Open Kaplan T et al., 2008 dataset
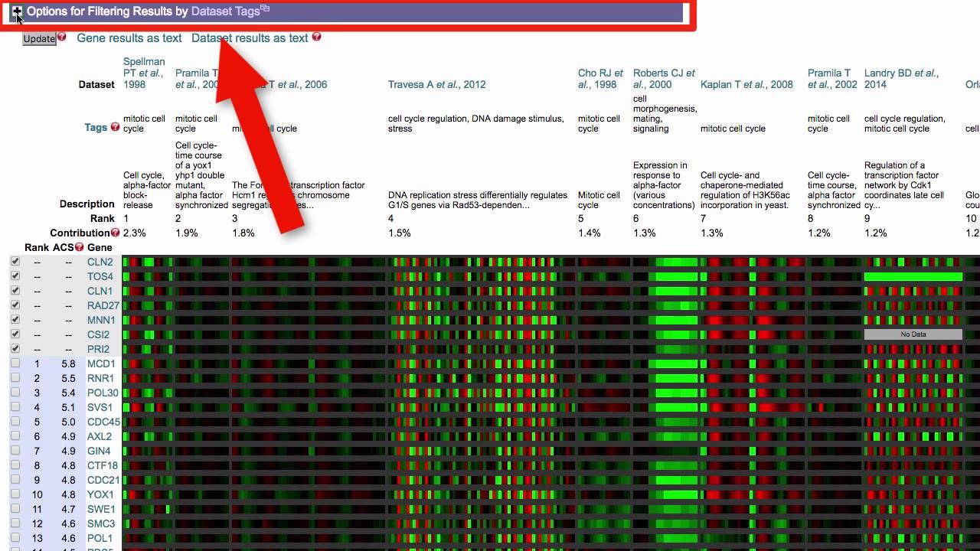Viewport: 980px width, 551px height. tap(746, 84)
